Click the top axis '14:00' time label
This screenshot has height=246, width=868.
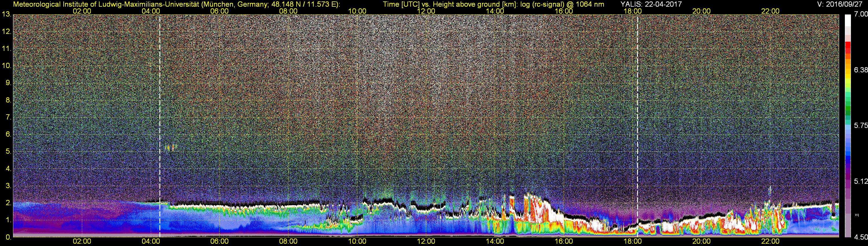495,11
